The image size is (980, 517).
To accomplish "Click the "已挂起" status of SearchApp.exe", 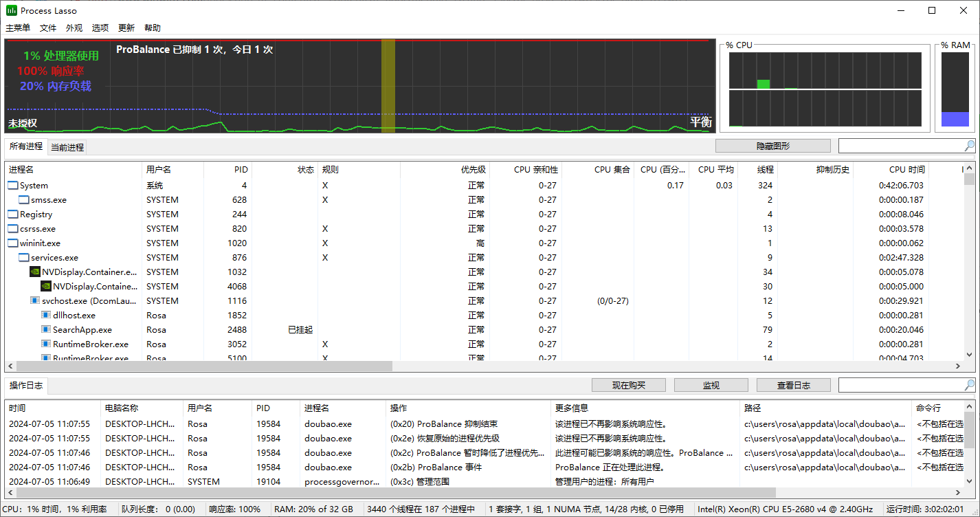I will [300, 330].
